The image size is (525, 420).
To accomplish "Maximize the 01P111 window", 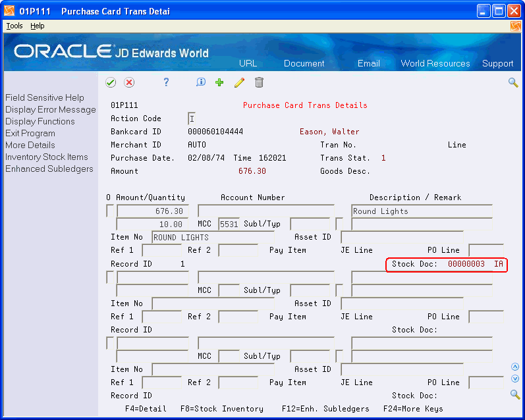I will (x=499, y=11).
